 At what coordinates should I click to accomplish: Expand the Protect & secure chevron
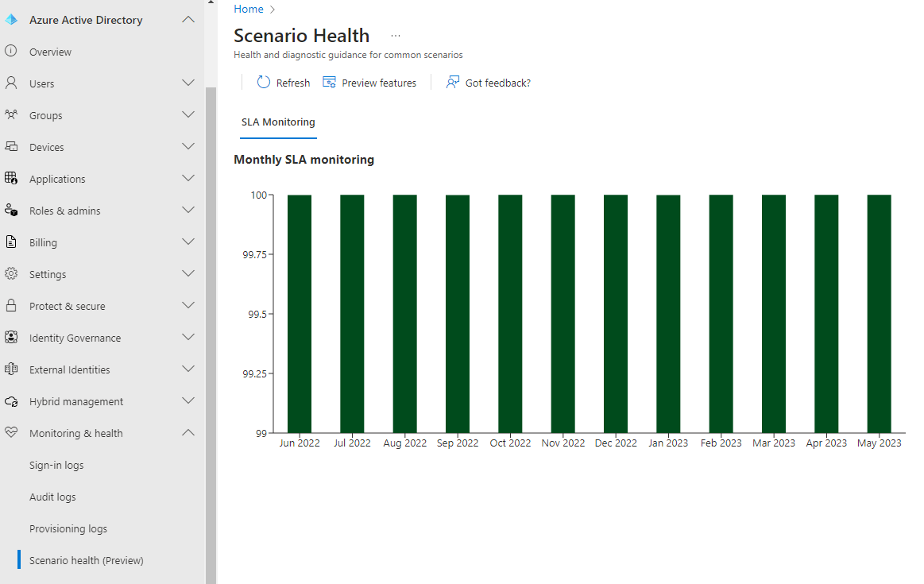188,306
